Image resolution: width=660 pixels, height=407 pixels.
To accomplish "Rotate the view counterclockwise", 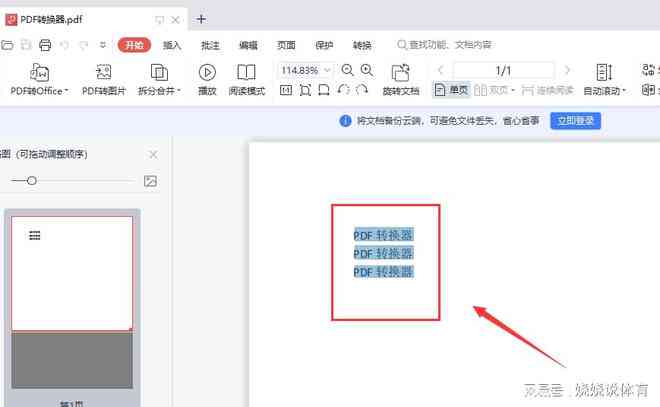I will [343, 90].
